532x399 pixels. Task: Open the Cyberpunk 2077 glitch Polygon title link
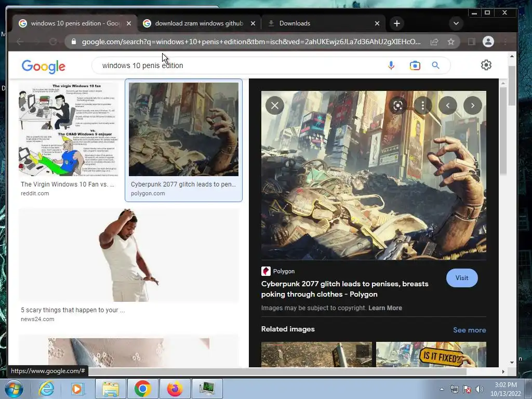(345, 289)
